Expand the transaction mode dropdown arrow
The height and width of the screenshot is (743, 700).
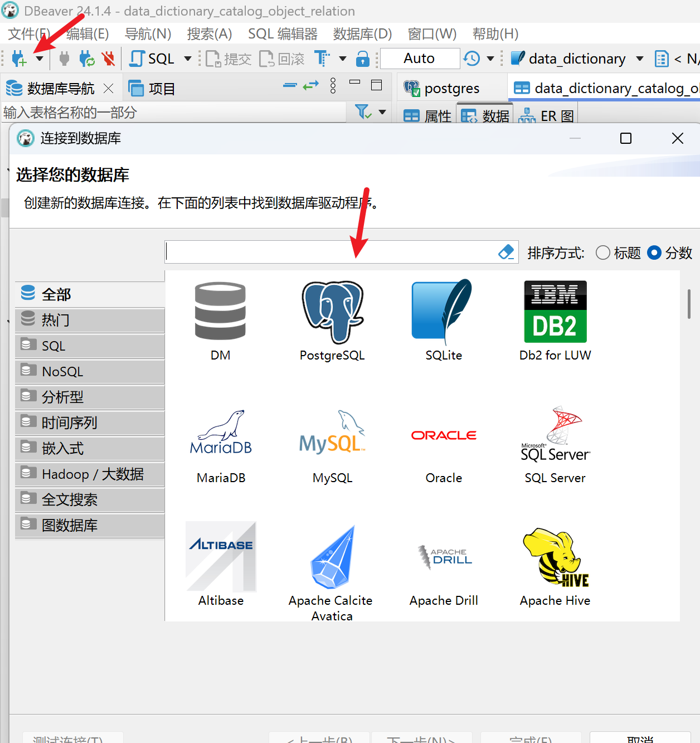tap(343, 59)
